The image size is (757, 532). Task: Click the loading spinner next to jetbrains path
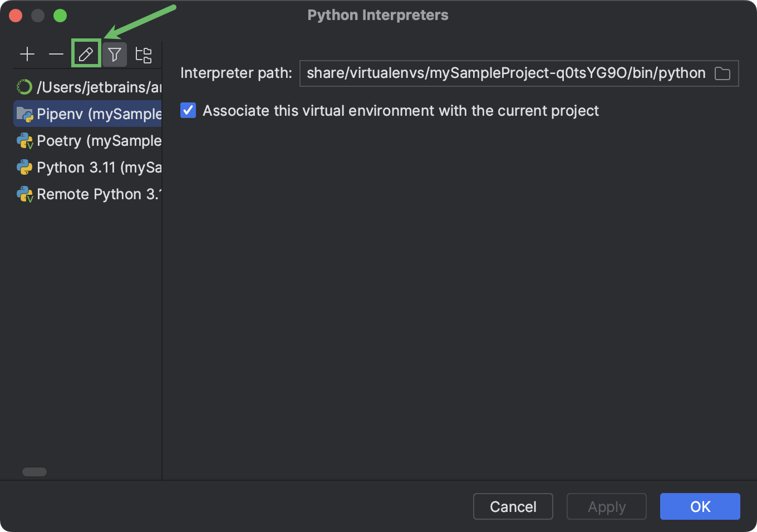tap(24, 87)
